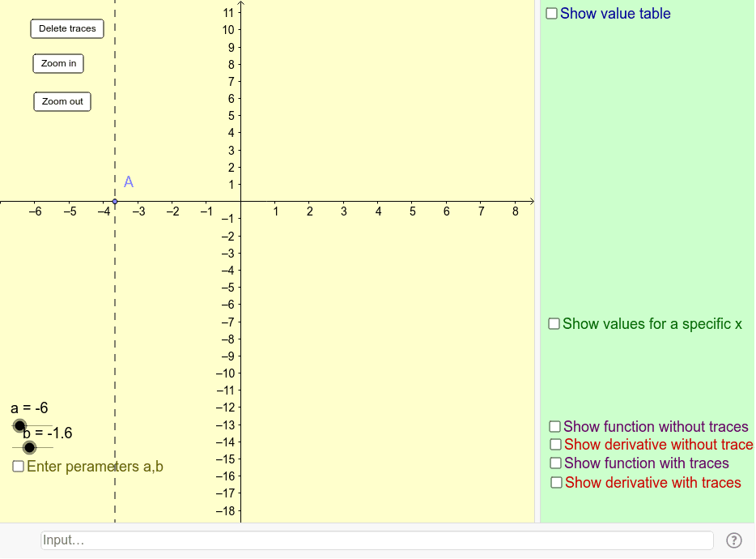Click the a = -6 label
756x559 pixels.
coord(29,408)
